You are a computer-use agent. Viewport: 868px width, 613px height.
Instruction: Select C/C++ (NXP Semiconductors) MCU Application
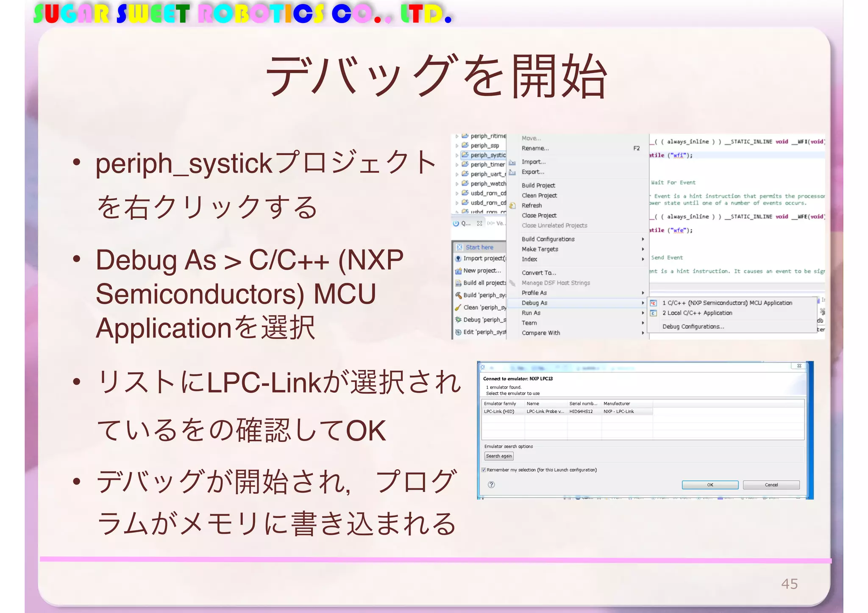pos(727,303)
